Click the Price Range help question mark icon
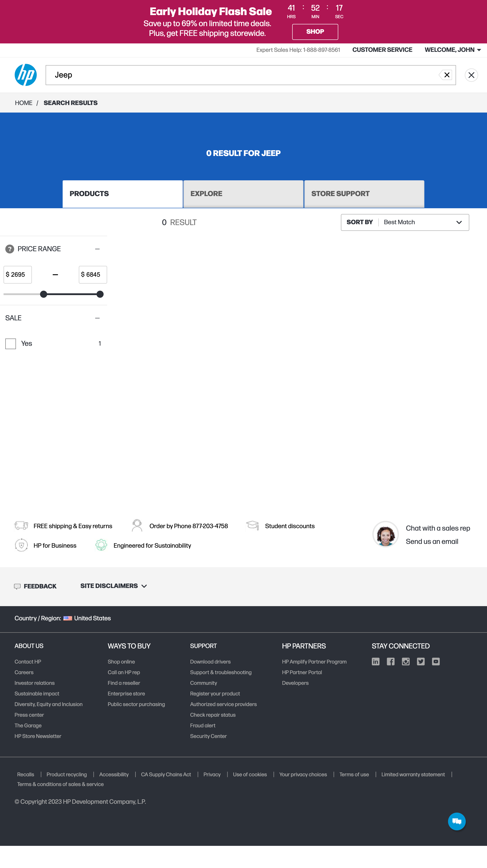Viewport: 487px width, 868px height. 10,249
